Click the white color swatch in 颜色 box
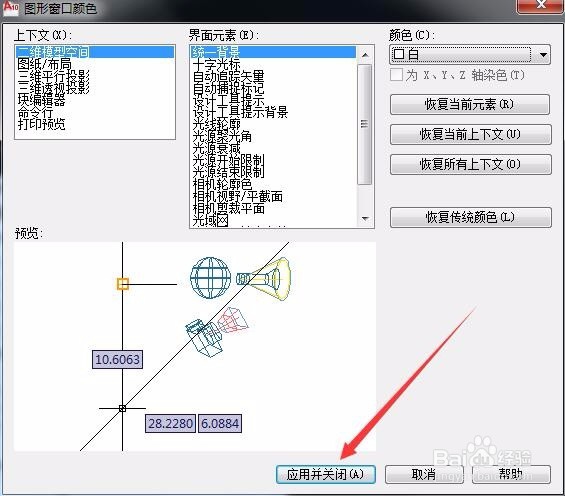Viewport: 565px width, 496px height. (x=399, y=55)
